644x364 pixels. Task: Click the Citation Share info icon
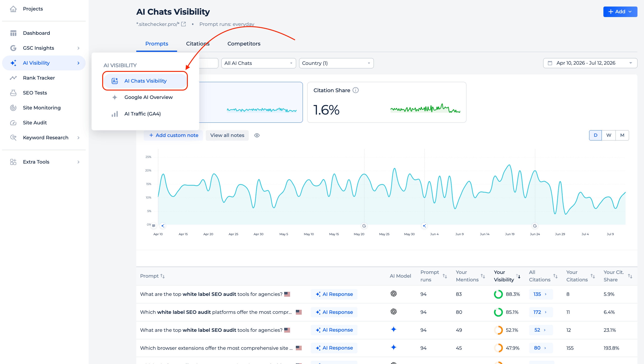click(x=356, y=90)
